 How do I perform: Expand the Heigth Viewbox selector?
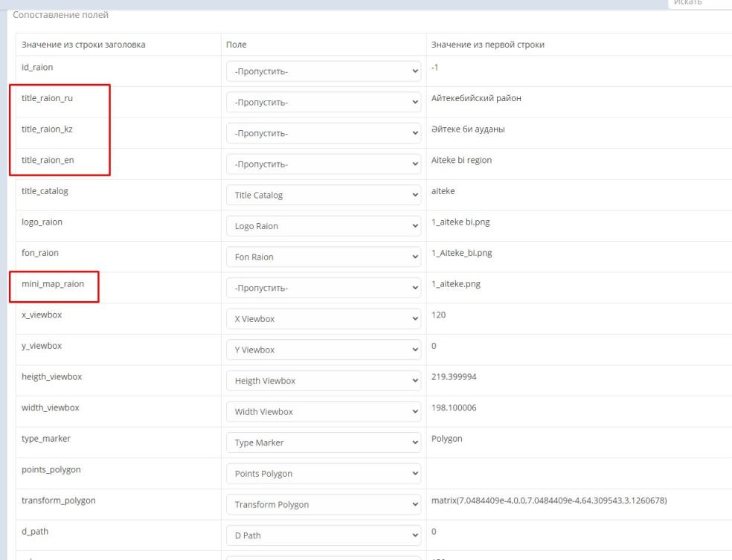pos(324,381)
